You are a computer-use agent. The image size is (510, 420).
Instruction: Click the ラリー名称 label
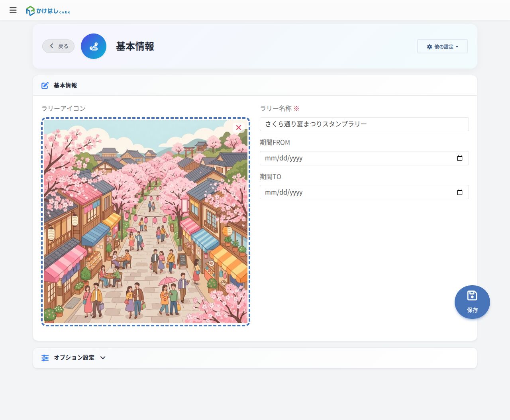276,108
